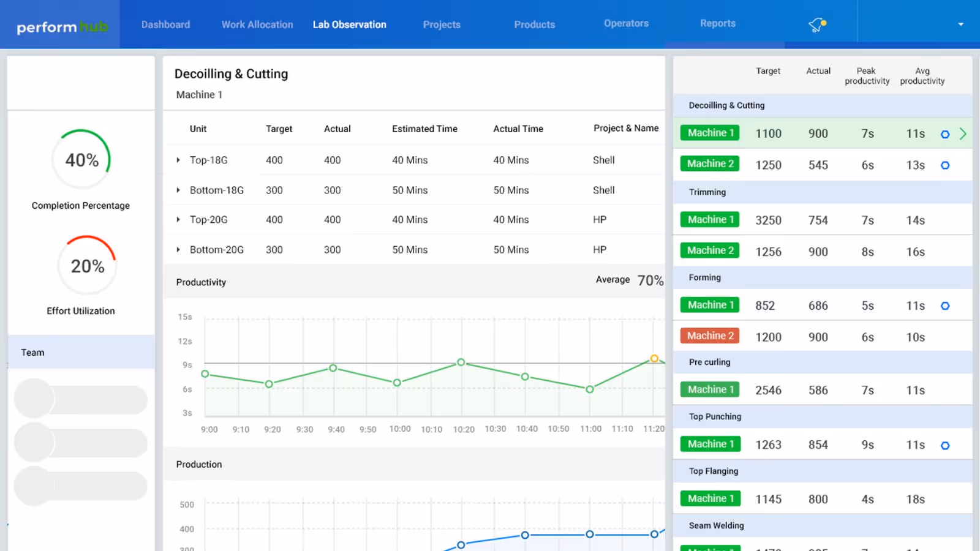This screenshot has height=551, width=980.
Task: Click status circle for Forming Machine 1
Action: (x=945, y=305)
